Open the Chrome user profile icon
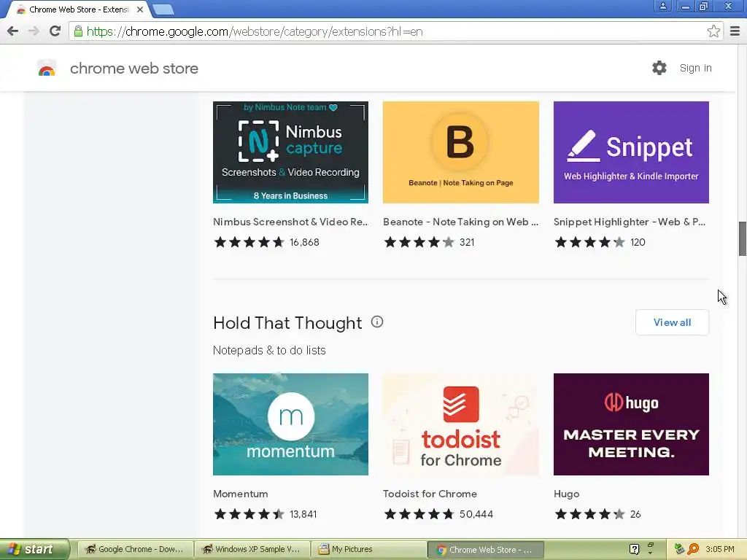This screenshot has width=747, height=560. (x=662, y=6)
